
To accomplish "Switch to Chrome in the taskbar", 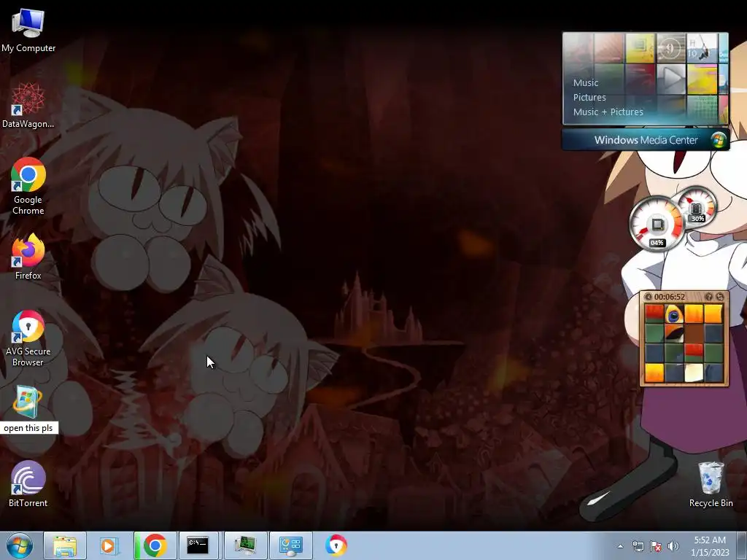I will 155,545.
